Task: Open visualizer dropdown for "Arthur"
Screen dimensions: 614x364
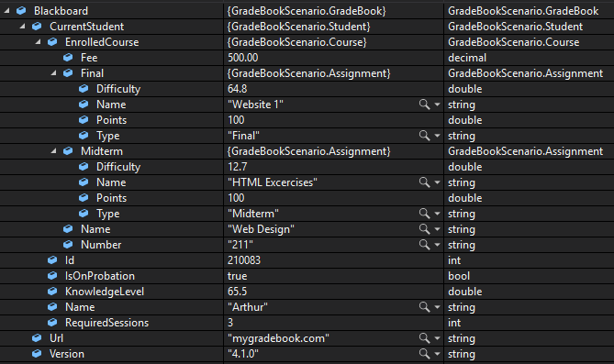Action: point(437,307)
